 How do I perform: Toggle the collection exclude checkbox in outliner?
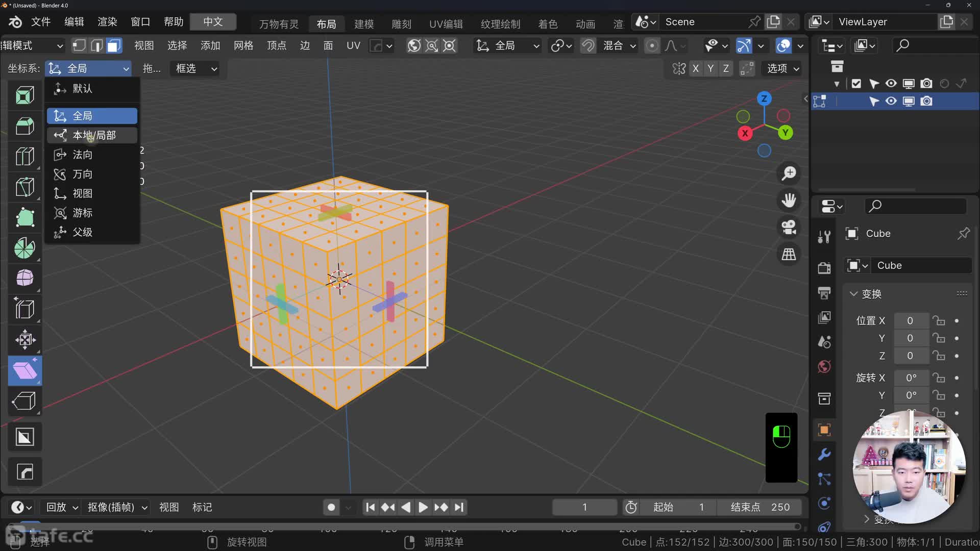point(856,84)
